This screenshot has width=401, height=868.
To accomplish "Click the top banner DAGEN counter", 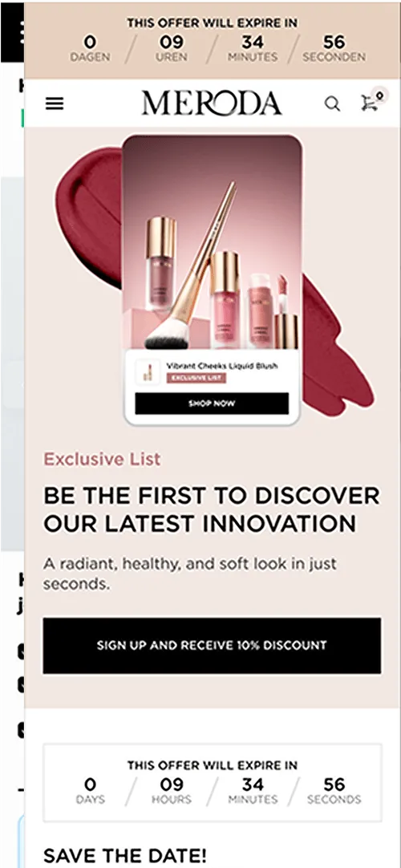I will (90, 48).
